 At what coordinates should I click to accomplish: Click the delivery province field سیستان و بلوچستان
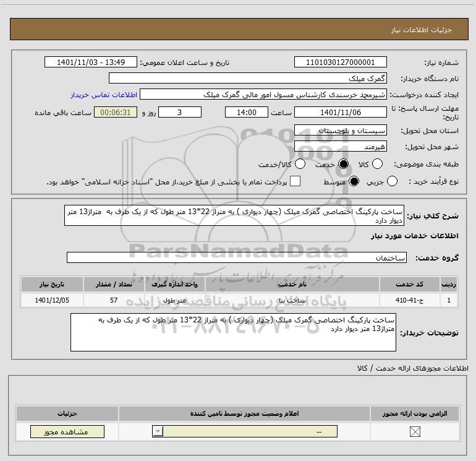click(340, 131)
